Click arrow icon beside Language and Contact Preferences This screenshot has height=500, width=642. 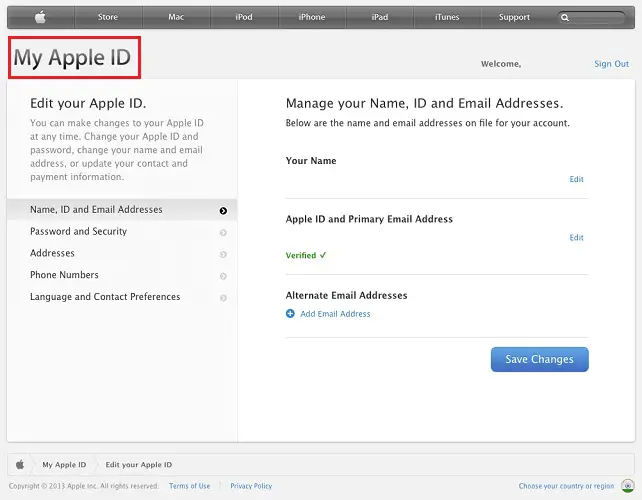[223, 298]
